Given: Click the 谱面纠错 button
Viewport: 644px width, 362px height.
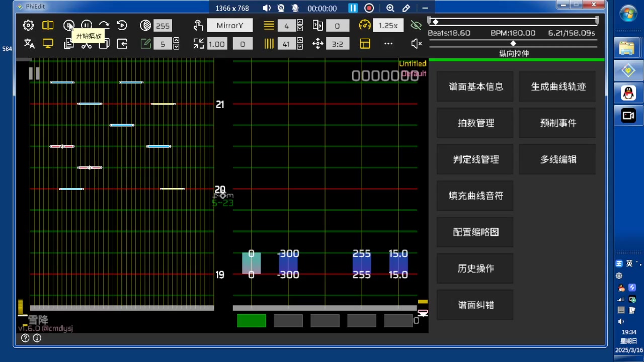Looking at the screenshot, I should (x=475, y=305).
